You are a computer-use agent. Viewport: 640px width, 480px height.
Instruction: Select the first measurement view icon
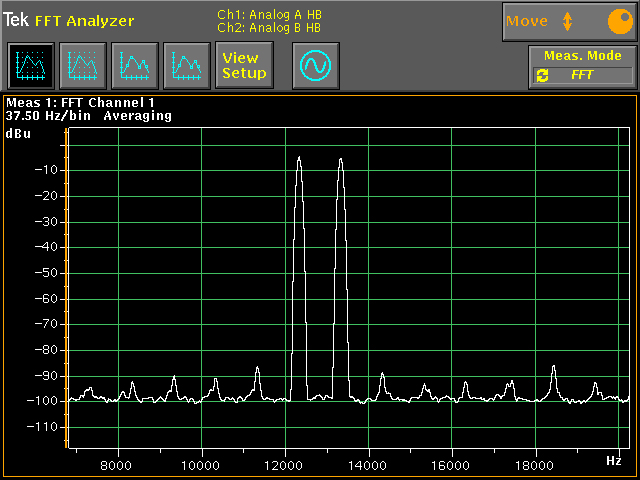(31, 66)
